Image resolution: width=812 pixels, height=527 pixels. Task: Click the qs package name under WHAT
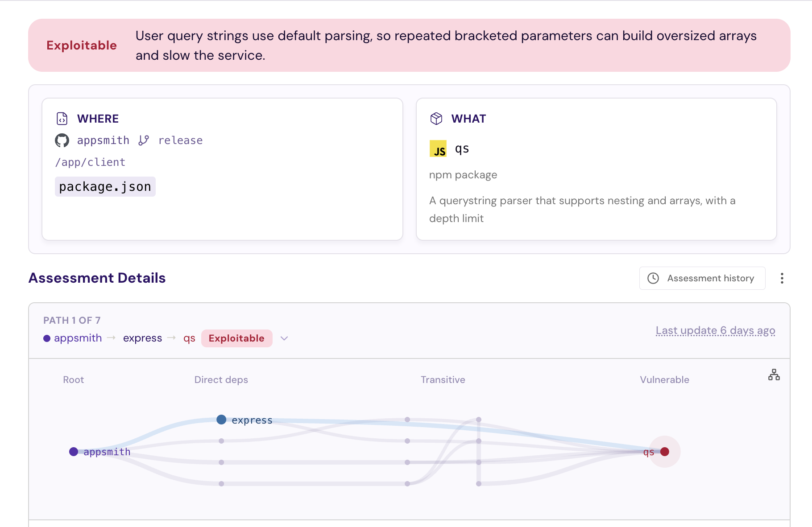point(462,149)
